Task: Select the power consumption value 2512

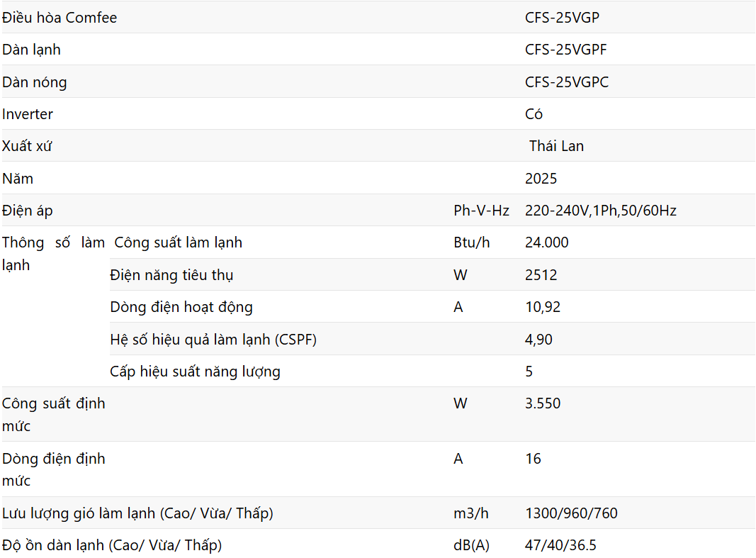Action: pos(541,275)
